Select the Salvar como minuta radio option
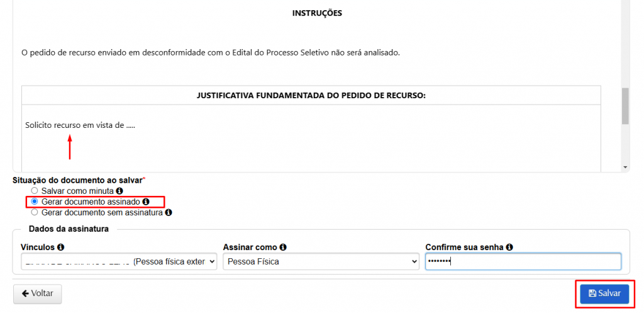This screenshot has height=313, width=644. (x=35, y=190)
